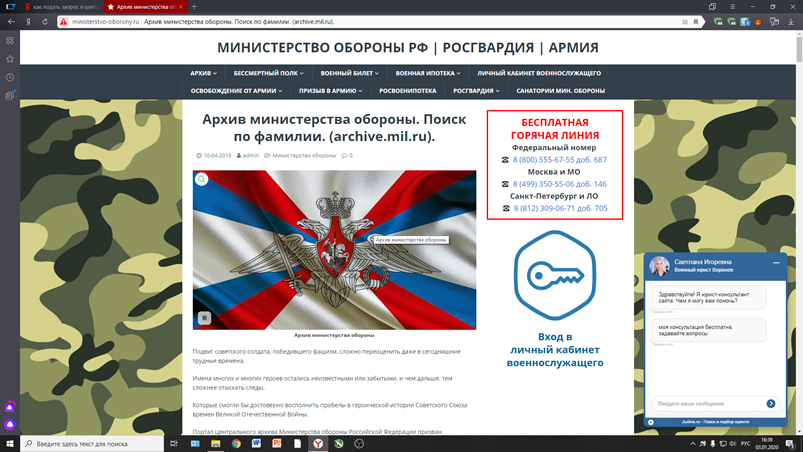Open the browser sidebar panel toggle icon
Screen dimensions: 803x452
click(10, 7)
